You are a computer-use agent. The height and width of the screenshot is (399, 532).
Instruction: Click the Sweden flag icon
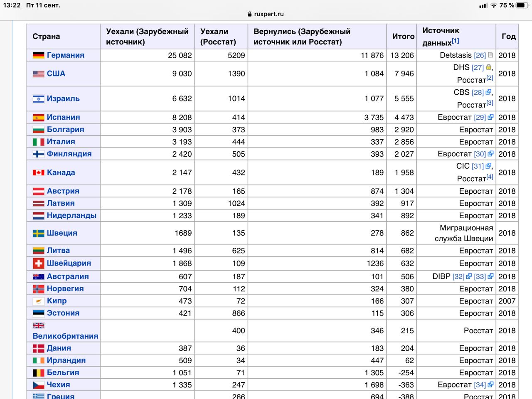click(39, 233)
